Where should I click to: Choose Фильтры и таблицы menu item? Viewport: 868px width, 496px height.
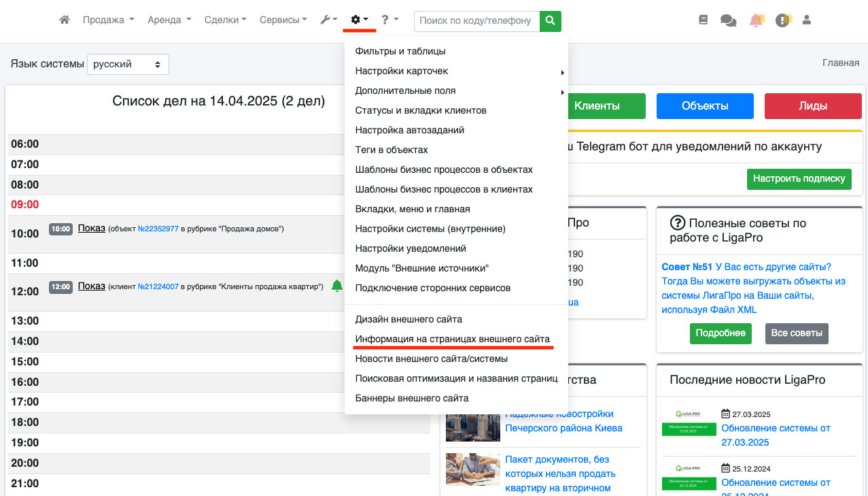(x=400, y=51)
